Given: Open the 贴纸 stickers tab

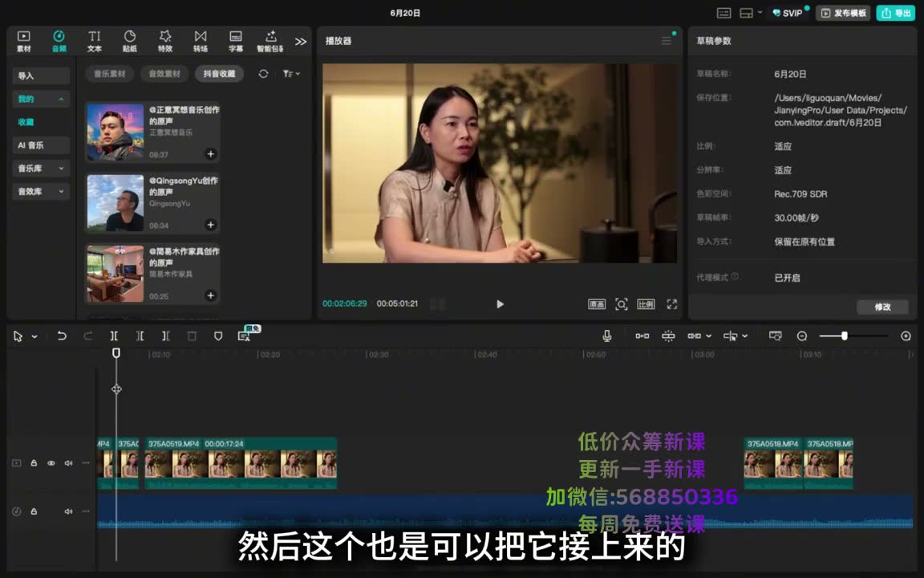Looking at the screenshot, I should click(130, 41).
